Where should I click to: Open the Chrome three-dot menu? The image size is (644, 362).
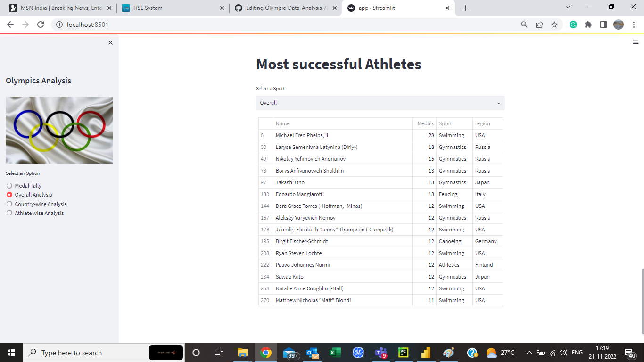[x=633, y=24]
